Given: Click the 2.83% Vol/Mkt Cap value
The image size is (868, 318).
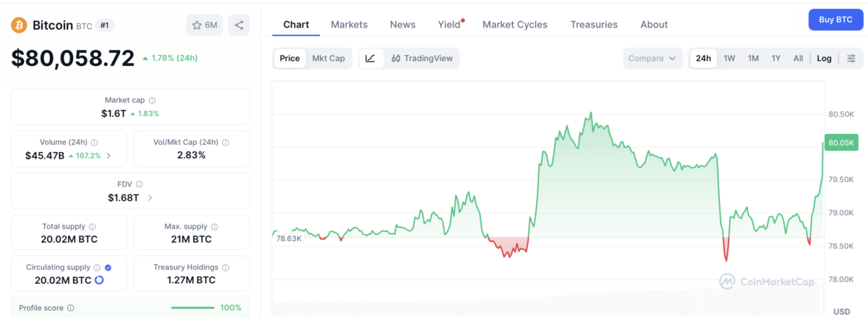Looking at the screenshot, I should [191, 155].
